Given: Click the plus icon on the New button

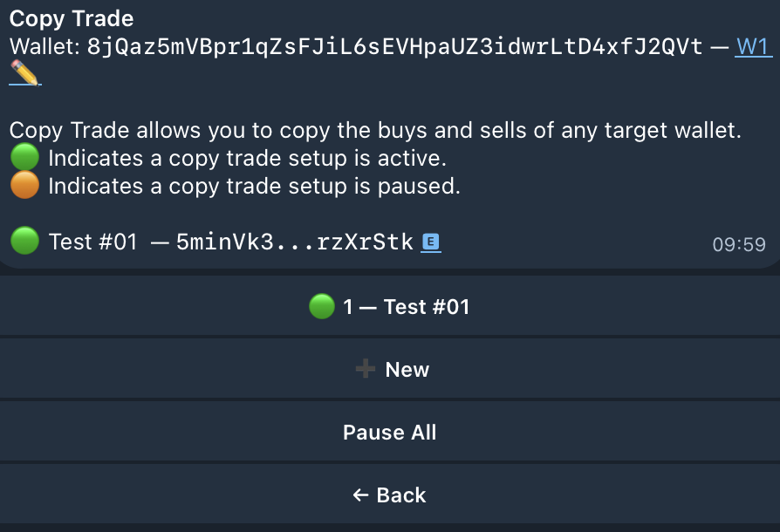Looking at the screenshot, I should 365,370.
